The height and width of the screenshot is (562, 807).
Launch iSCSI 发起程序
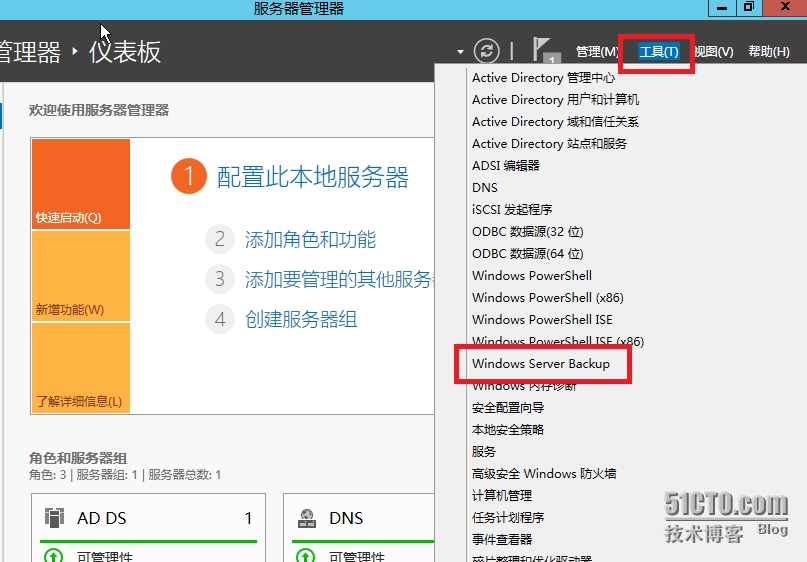pyautogui.click(x=512, y=210)
